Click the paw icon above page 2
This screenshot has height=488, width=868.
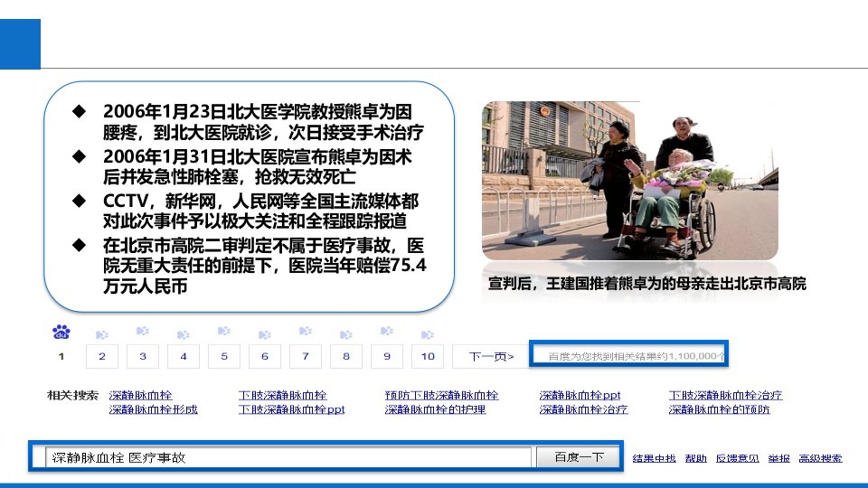pos(102,334)
